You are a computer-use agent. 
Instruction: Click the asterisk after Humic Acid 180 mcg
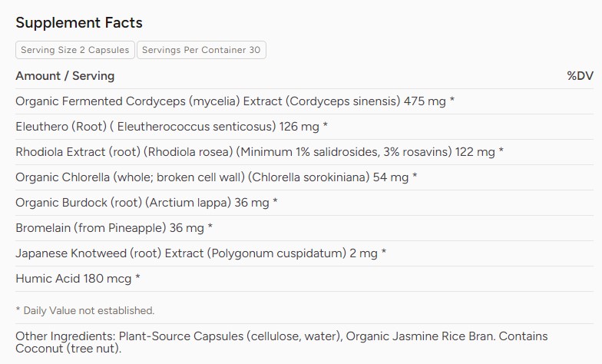(x=137, y=278)
